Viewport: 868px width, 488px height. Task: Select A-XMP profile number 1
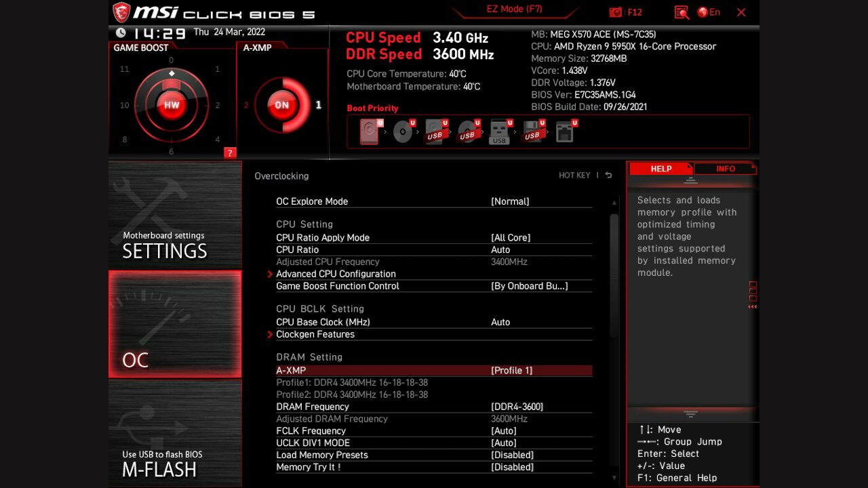point(319,105)
